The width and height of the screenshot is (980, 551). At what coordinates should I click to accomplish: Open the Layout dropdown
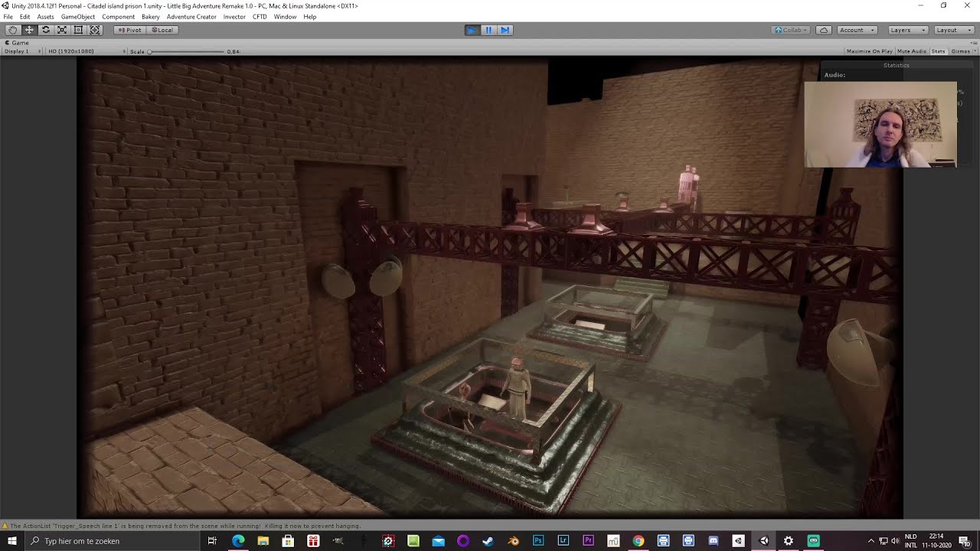(x=953, y=30)
